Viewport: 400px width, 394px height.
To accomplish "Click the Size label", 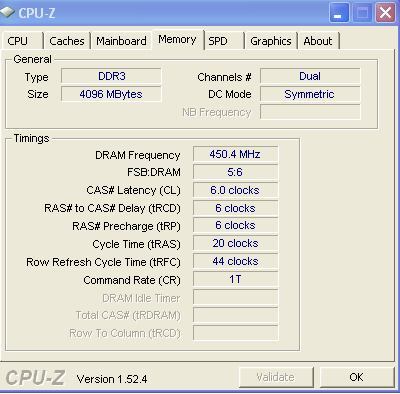I will pos(38,94).
